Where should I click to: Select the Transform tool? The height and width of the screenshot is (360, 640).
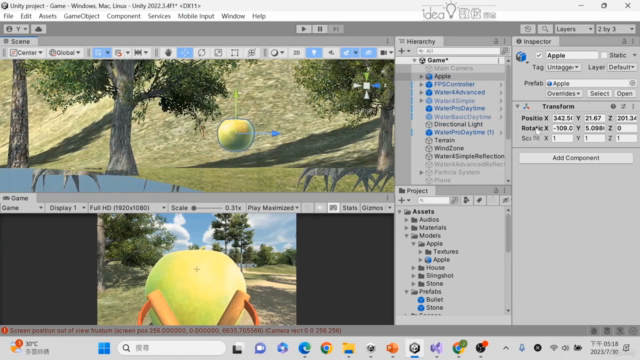pyautogui.click(x=251, y=53)
